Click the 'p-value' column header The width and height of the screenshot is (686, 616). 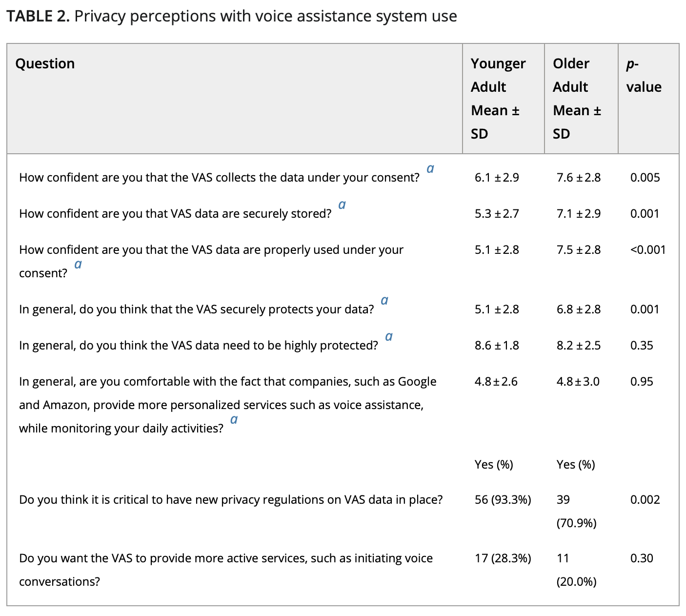pyautogui.click(x=644, y=76)
